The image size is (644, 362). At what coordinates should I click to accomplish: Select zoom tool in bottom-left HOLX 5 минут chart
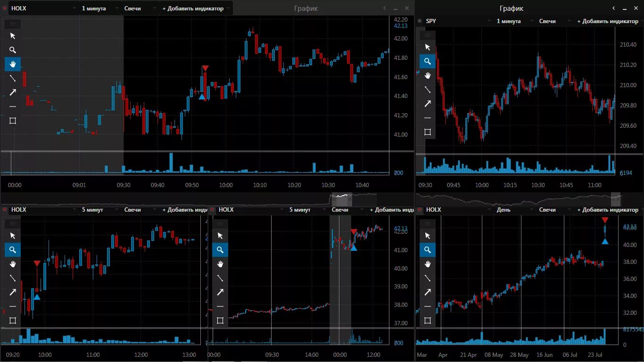tap(13, 250)
